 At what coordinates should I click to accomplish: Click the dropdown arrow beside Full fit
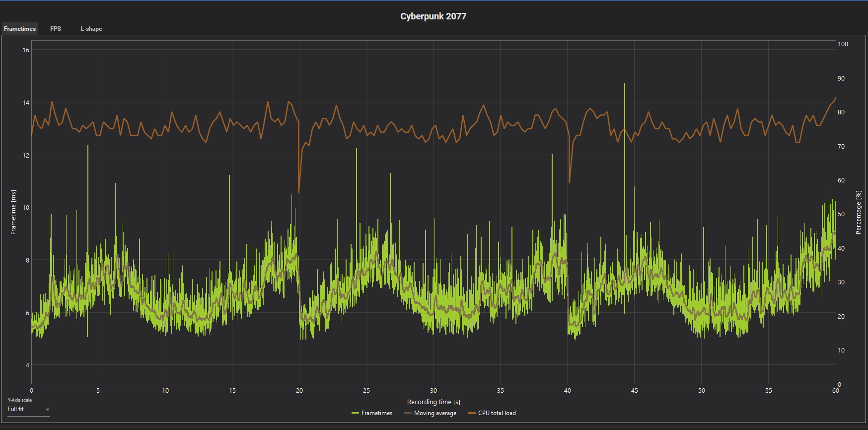pyautogui.click(x=48, y=410)
